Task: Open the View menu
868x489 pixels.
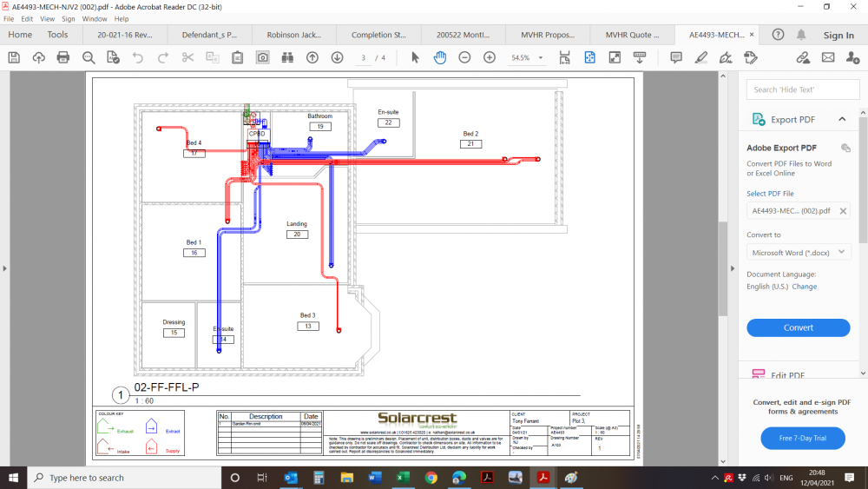Action: pos(47,19)
